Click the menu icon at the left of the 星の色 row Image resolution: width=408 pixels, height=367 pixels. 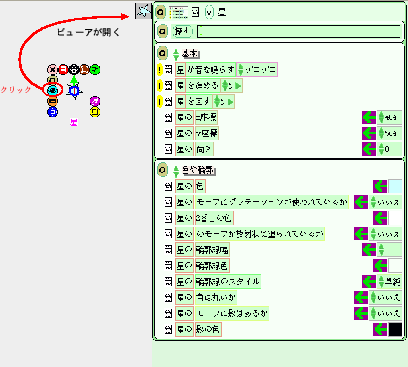[169, 186]
